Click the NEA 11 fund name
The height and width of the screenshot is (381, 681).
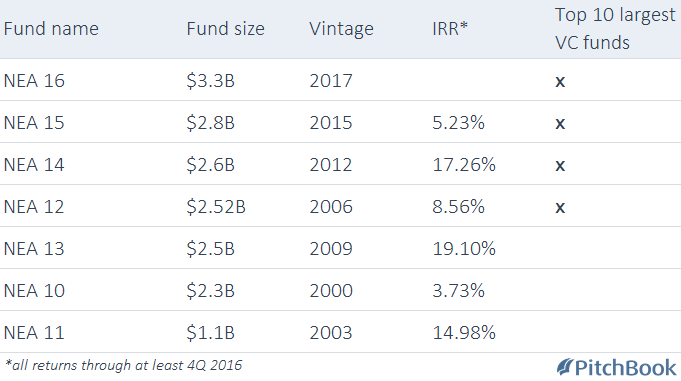tap(34, 333)
